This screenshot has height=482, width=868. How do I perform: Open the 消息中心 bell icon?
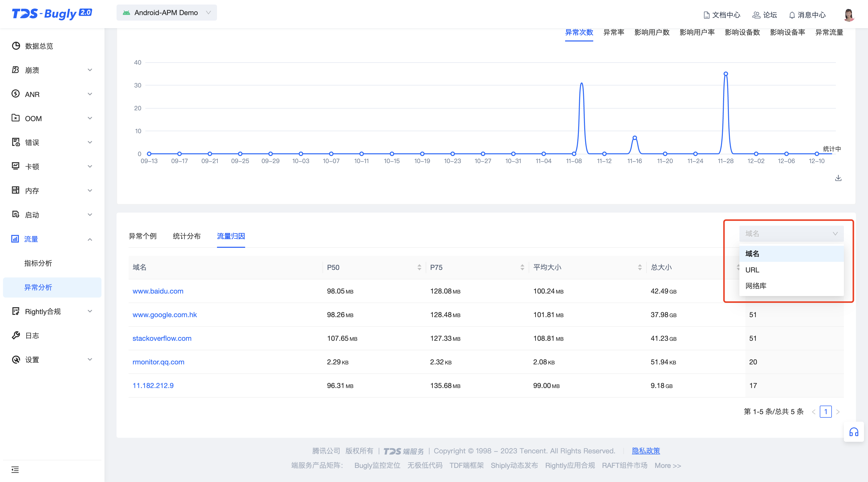coord(792,15)
